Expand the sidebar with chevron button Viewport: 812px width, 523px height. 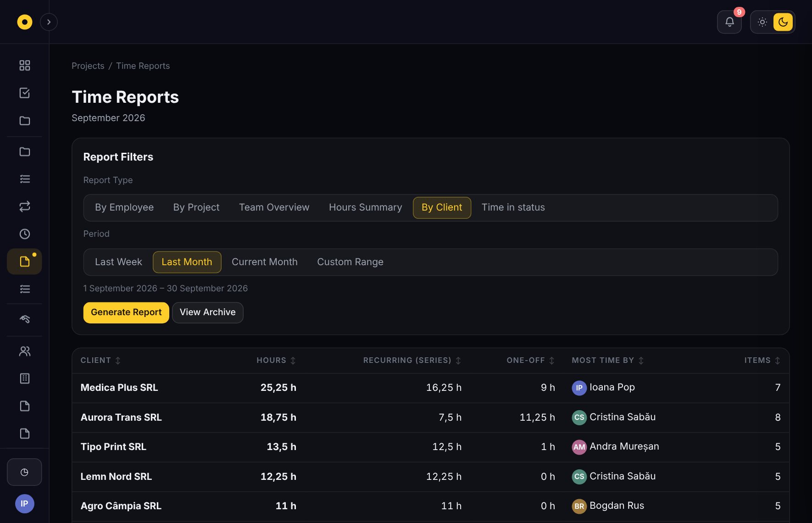[49, 22]
